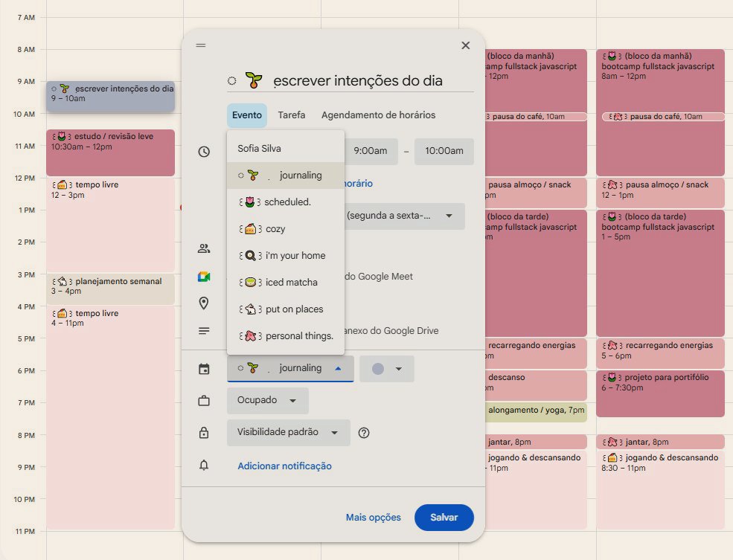Screen dimensions: 733x560
Task: Open tempo livre 12 – 3pm event
Action: point(110,225)
